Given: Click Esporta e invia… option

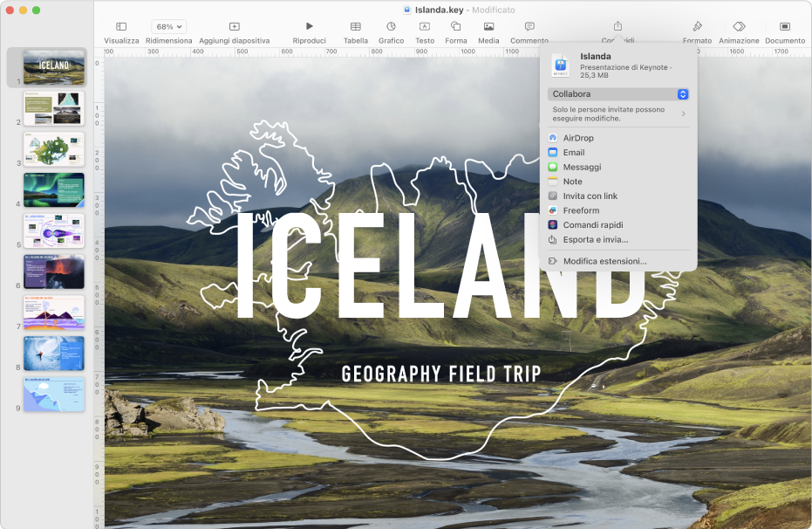Looking at the screenshot, I should (x=595, y=239).
